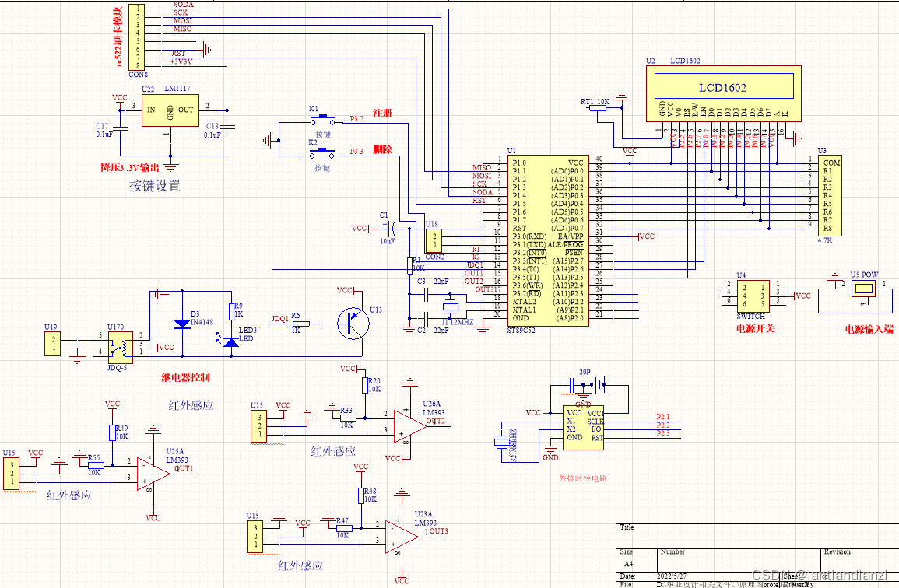899x588 pixels.
Task: Select the P2.3 net label
Action: (663, 433)
